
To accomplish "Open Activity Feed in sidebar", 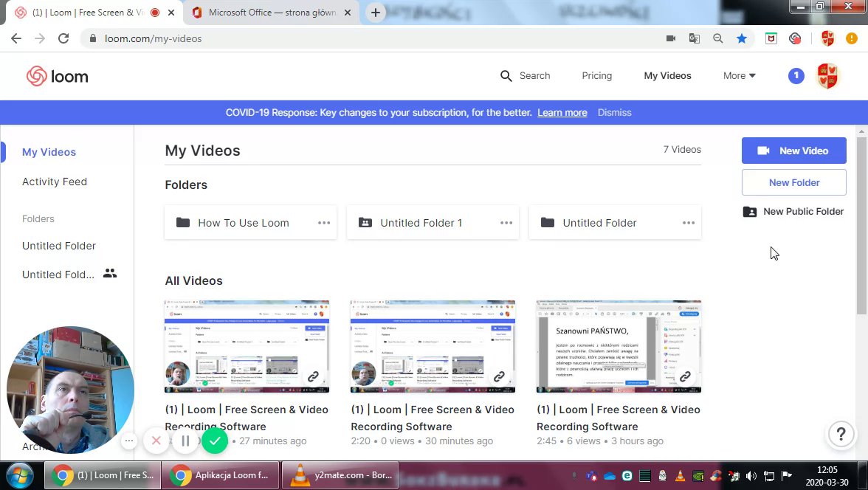I will pyautogui.click(x=55, y=182).
